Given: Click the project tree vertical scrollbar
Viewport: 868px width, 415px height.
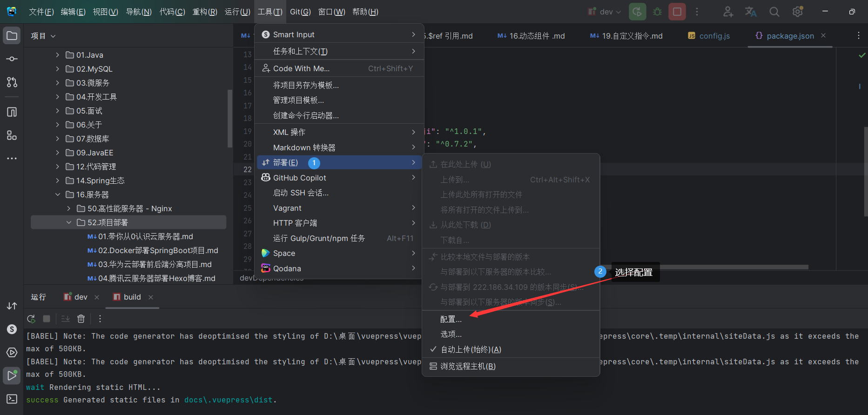Looking at the screenshot, I should (229, 119).
